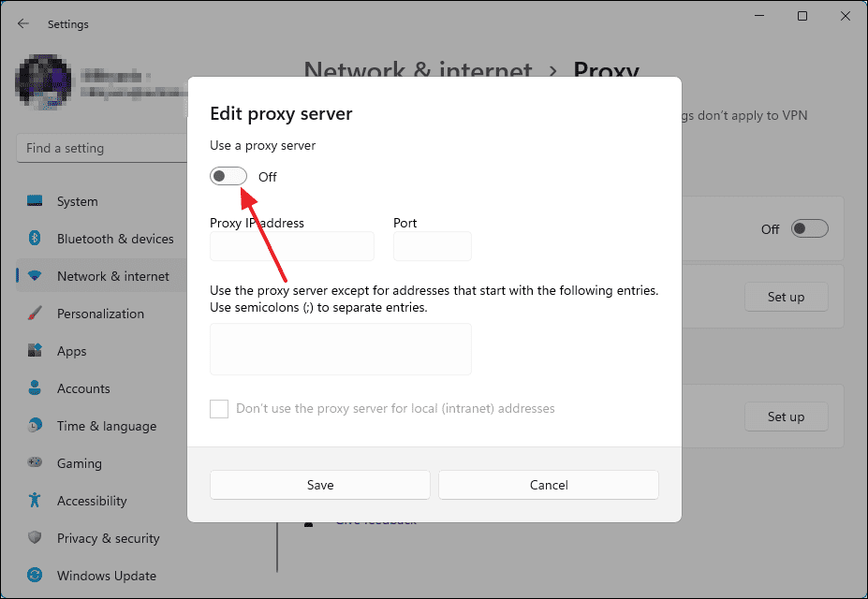Click the Edit proxy server dialog title
This screenshot has width=868, height=599.
[x=281, y=113]
